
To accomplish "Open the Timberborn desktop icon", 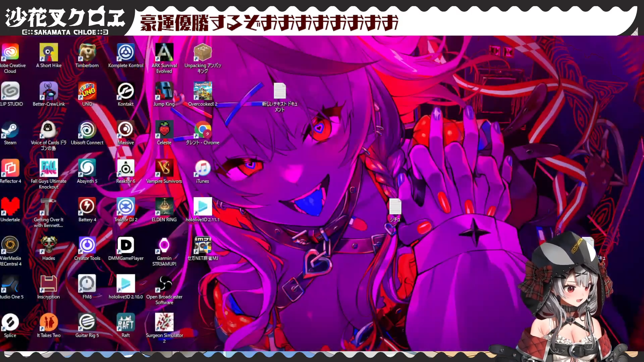I will pyautogui.click(x=87, y=52).
